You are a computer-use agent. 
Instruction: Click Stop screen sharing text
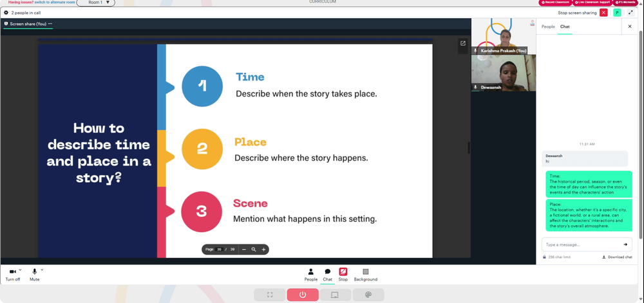[x=577, y=13]
